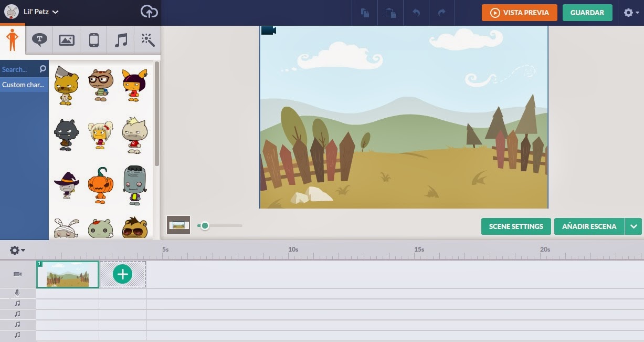Click the Scene Settings button
This screenshot has width=644, height=342.
click(515, 226)
